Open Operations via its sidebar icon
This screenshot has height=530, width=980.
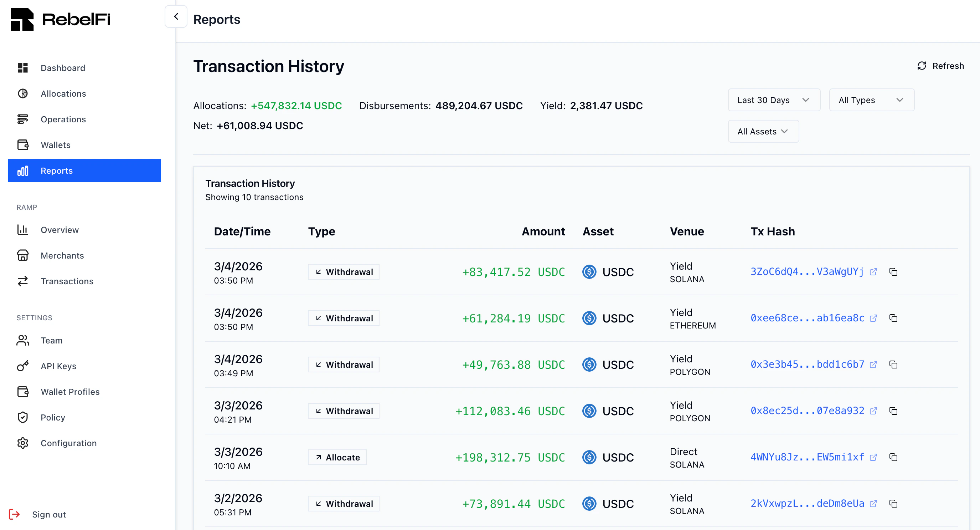pos(23,119)
